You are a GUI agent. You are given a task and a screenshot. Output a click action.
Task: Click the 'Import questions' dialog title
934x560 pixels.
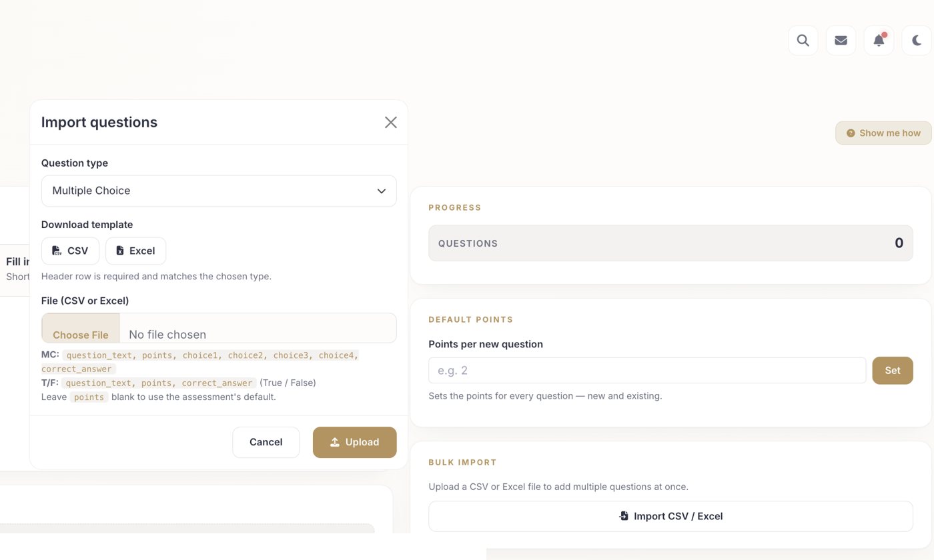click(x=99, y=122)
